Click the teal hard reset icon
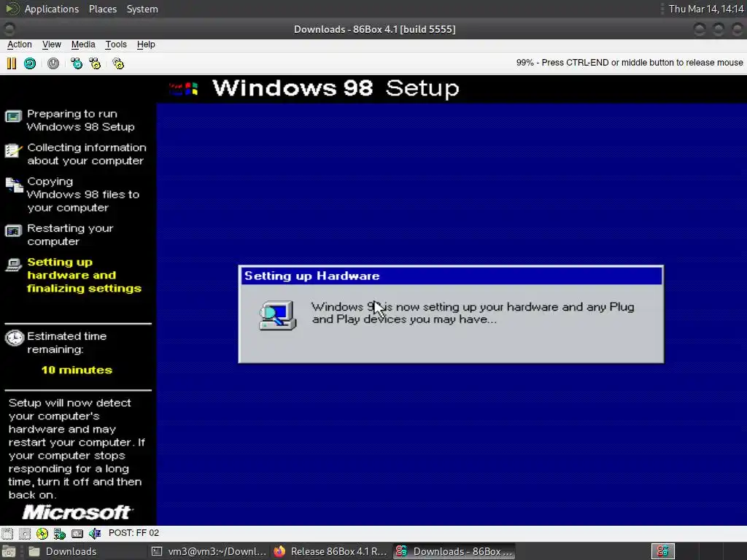The width and height of the screenshot is (747, 560). coord(30,63)
